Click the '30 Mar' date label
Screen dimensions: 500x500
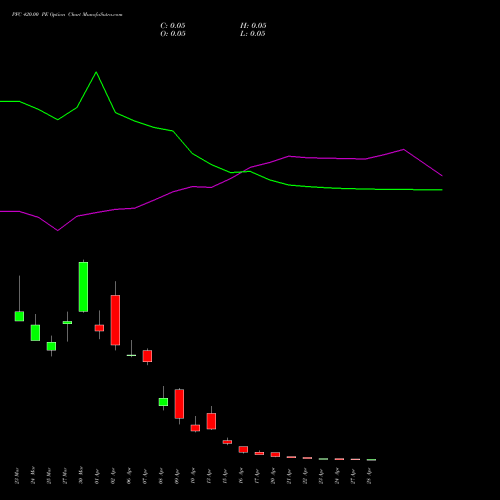click(x=81, y=476)
